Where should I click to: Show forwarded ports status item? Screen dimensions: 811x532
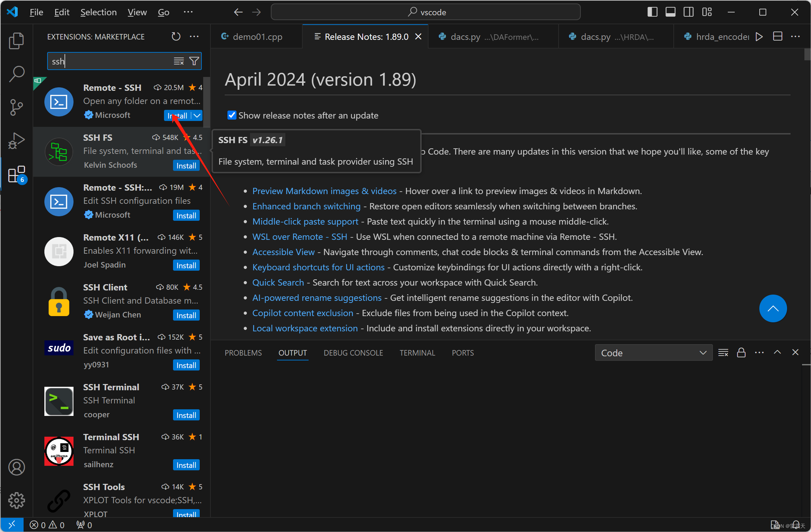[84, 525]
